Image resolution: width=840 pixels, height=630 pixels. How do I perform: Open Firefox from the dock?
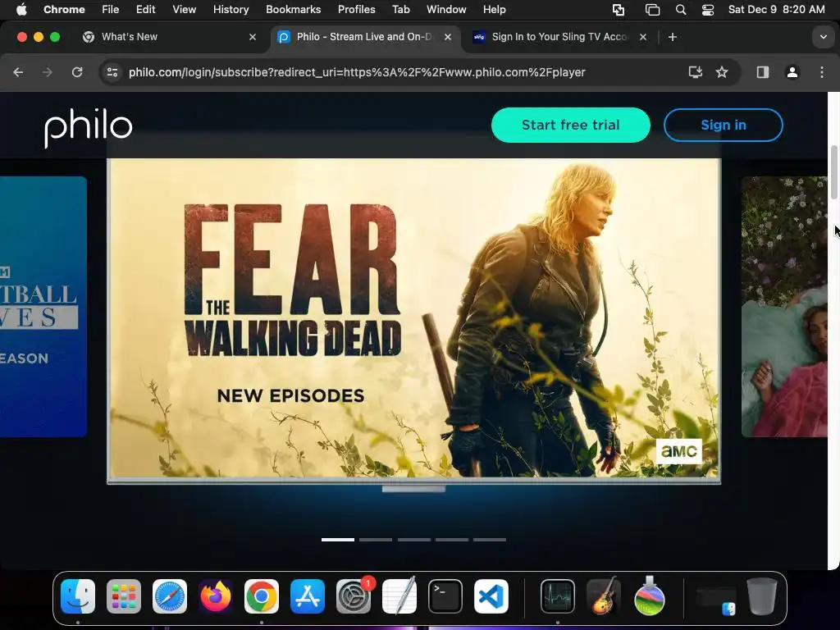coord(216,596)
